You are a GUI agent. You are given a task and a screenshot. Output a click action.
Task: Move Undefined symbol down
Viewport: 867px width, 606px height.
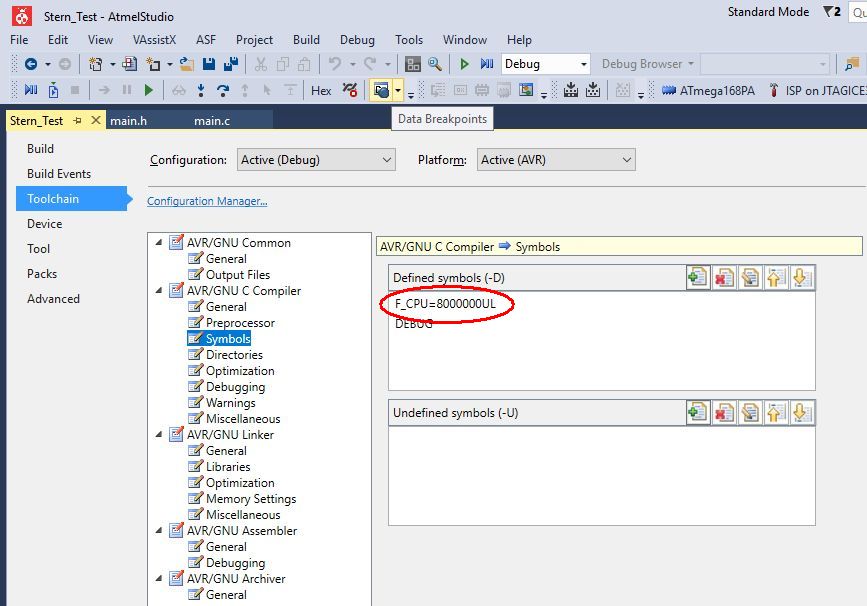801,412
